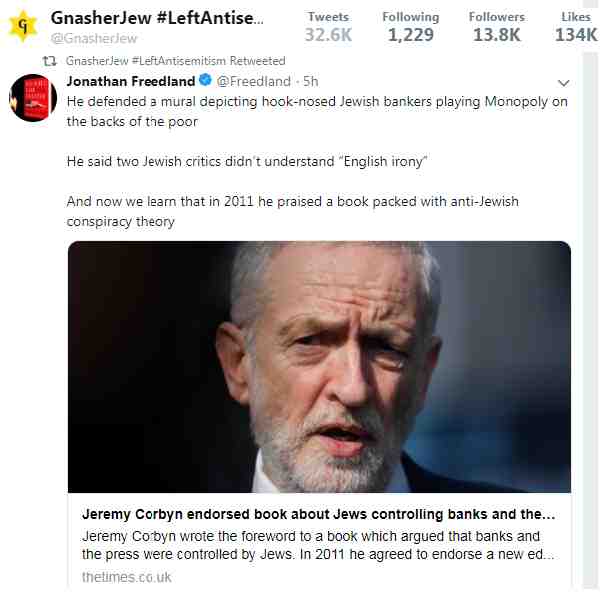Click the retweet arrows icon
This screenshot has height=592, width=606.
49,61
